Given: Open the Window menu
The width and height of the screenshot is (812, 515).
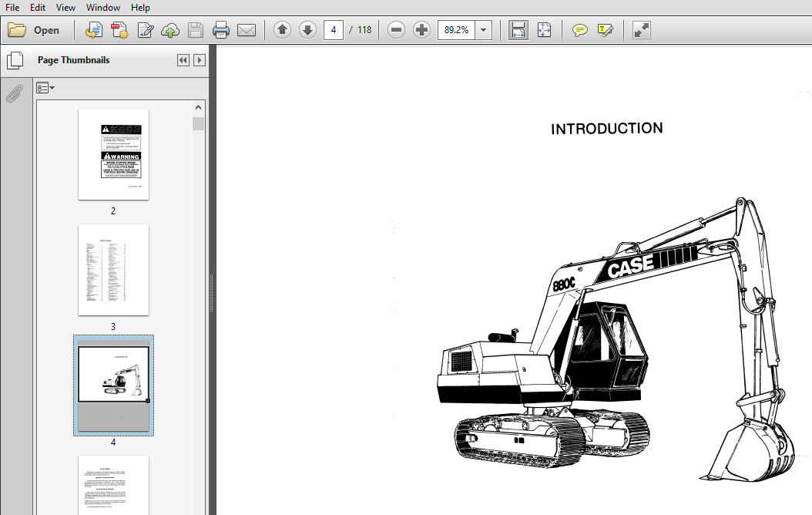Looking at the screenshot, I should (103, 7).
